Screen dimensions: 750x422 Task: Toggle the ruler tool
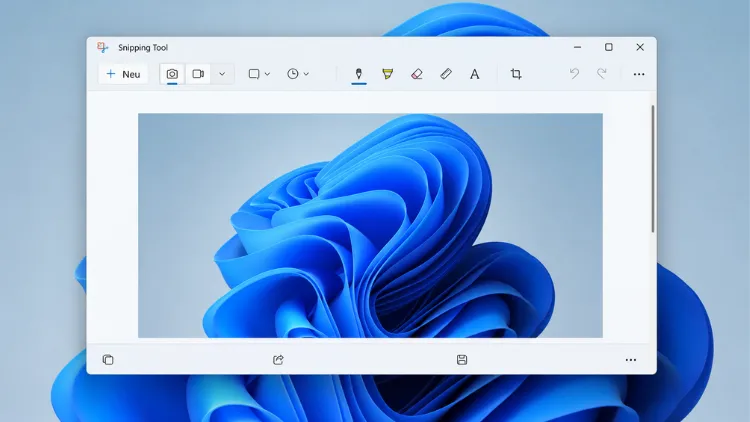[446, 74]
